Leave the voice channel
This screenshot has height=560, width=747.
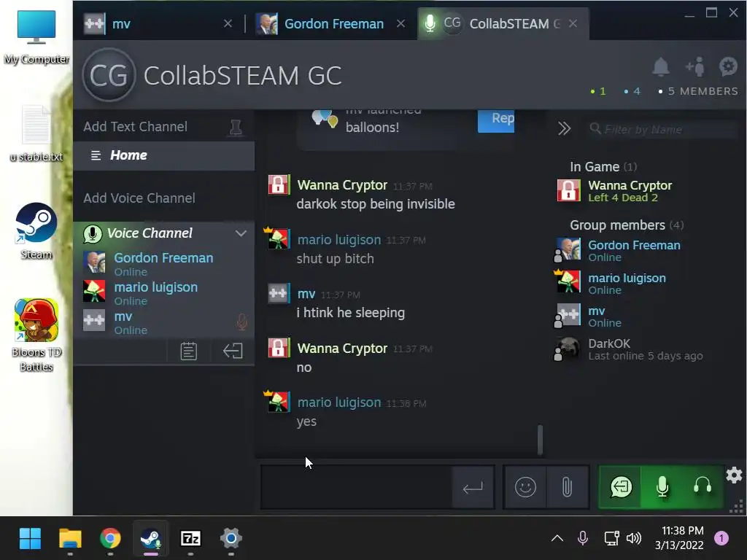point(233,351)
